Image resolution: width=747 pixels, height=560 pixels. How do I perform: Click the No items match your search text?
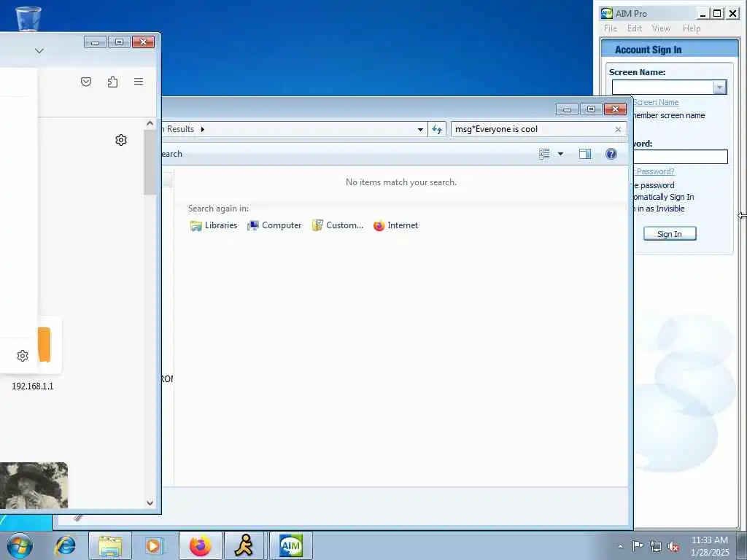point(401,182)
